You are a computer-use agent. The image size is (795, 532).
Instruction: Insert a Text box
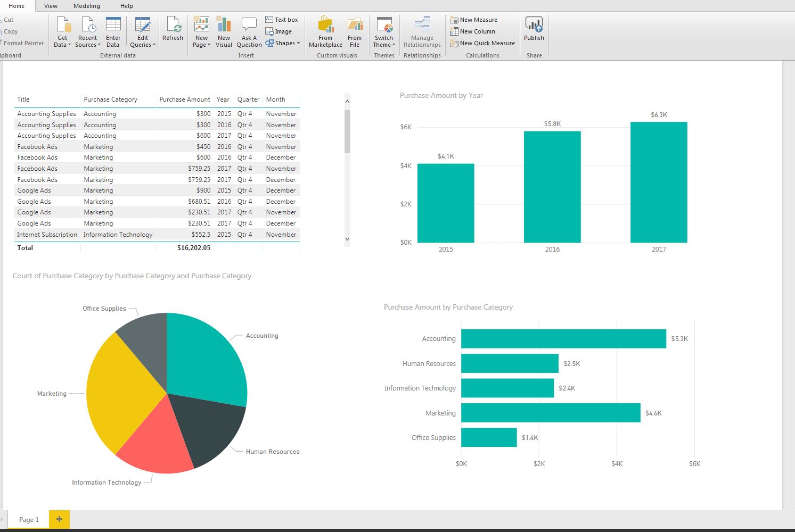[x=282, y=20]
